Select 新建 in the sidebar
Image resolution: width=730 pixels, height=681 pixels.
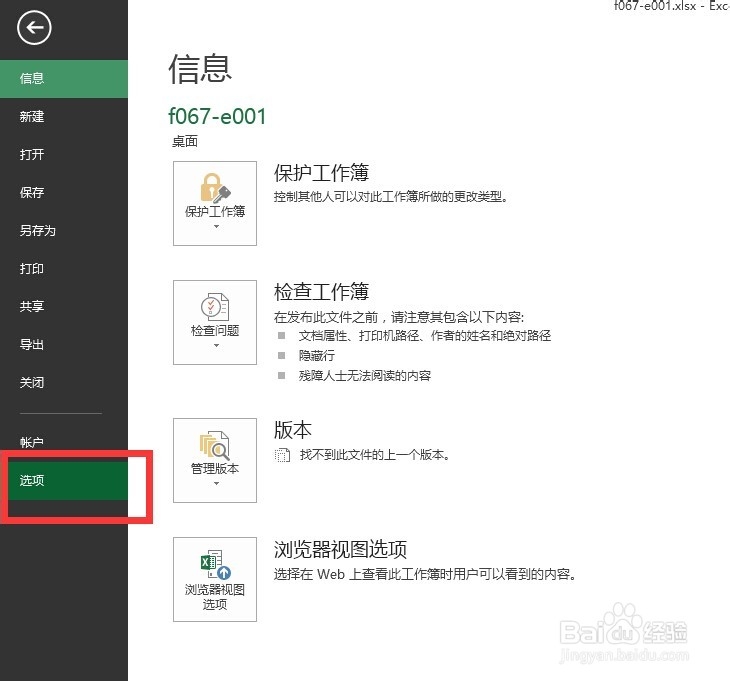point(64,117)
